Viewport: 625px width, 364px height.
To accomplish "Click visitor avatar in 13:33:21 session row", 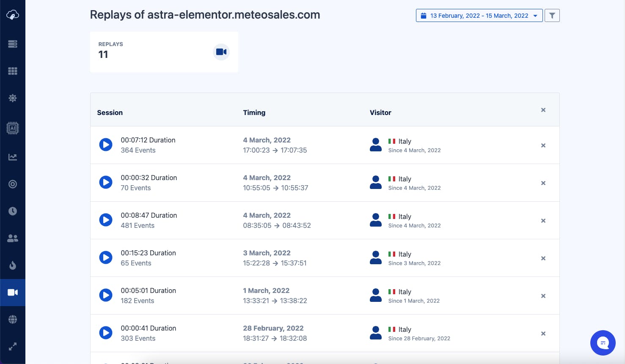I will click(x=376, y=295).
